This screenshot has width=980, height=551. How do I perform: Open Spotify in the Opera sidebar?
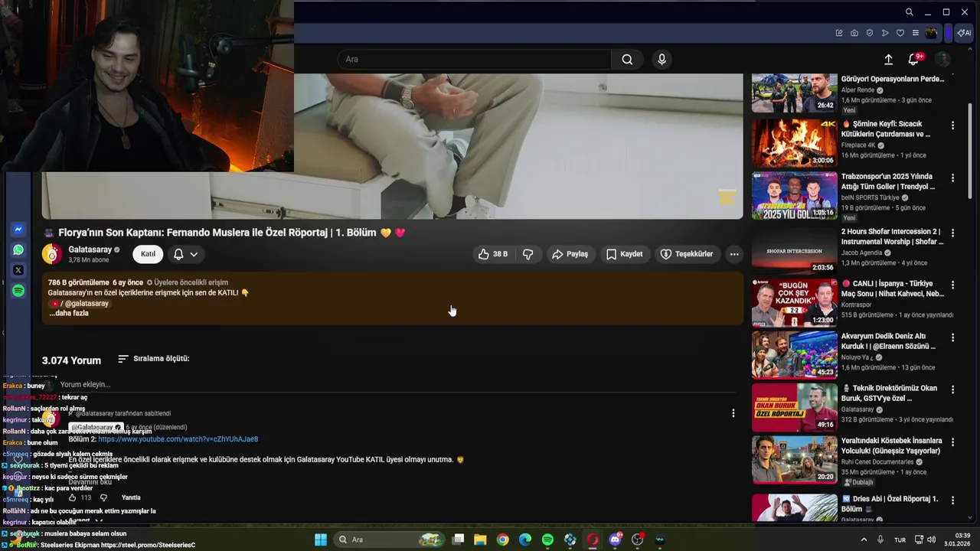tap(18, 291)
